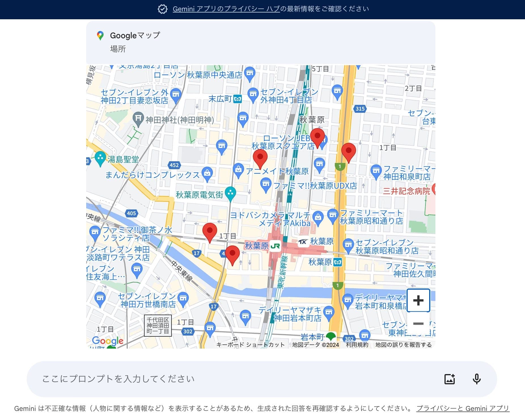Viewport: 525px width, 420px height.
Task: Click the ローソン 秋葉原中央通店 store marker
Action: coord(249,74)
